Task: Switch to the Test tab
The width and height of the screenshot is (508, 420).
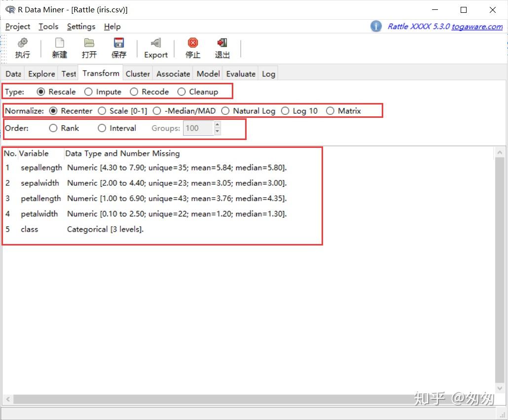Action: [69, 74]
